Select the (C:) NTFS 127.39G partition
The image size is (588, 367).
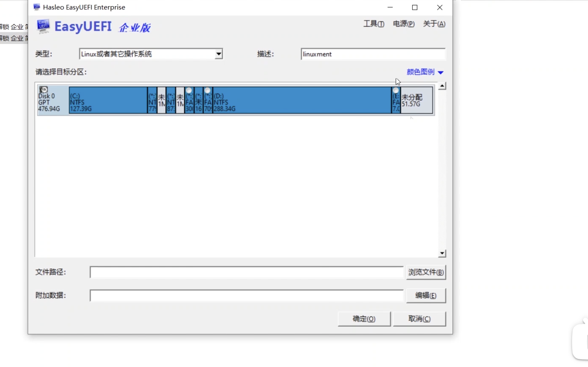click(108, 100)
